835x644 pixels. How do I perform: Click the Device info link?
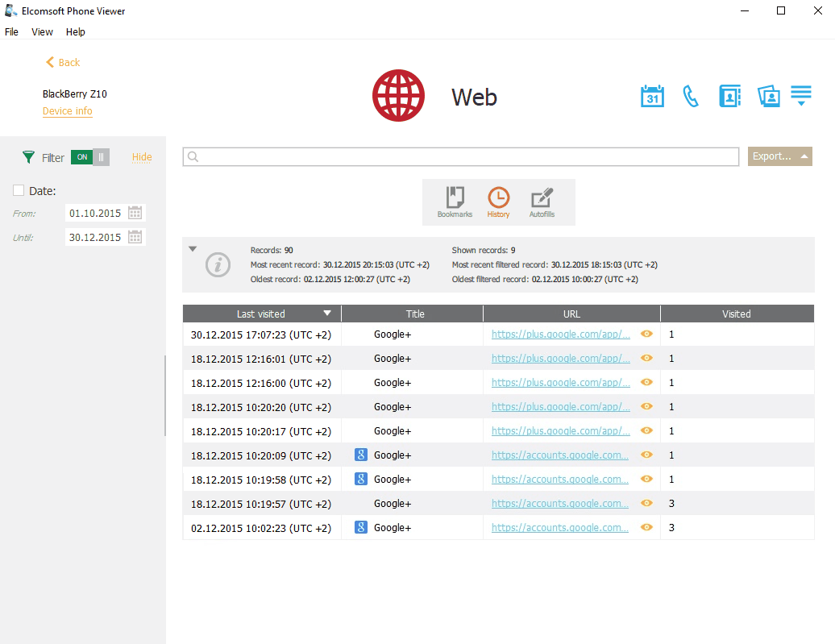point(67,111)
